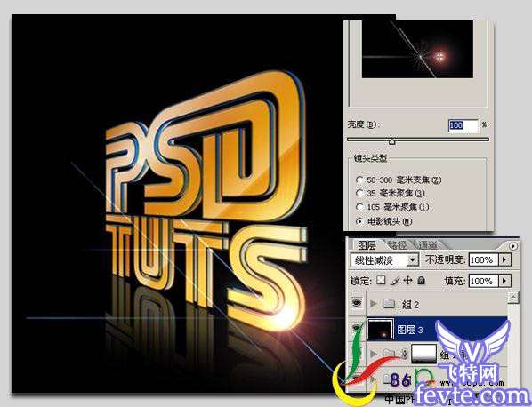Toggle lock transparent pixels icon
The width and height of the screenshot is (532, 407).
click(382, 280)
